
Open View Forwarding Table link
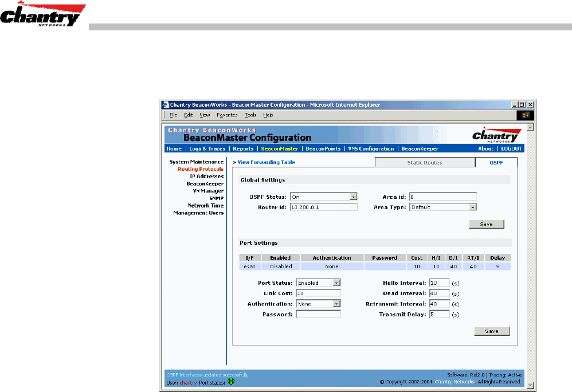[267, 162]
